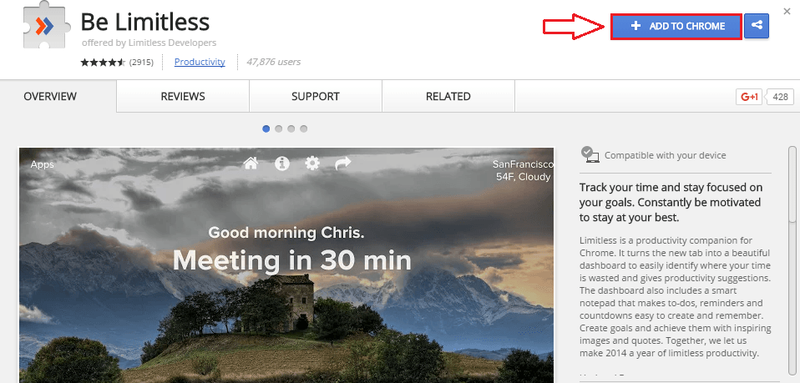
Task: Click the Compatible with your device icon
Action: (590, 155)
